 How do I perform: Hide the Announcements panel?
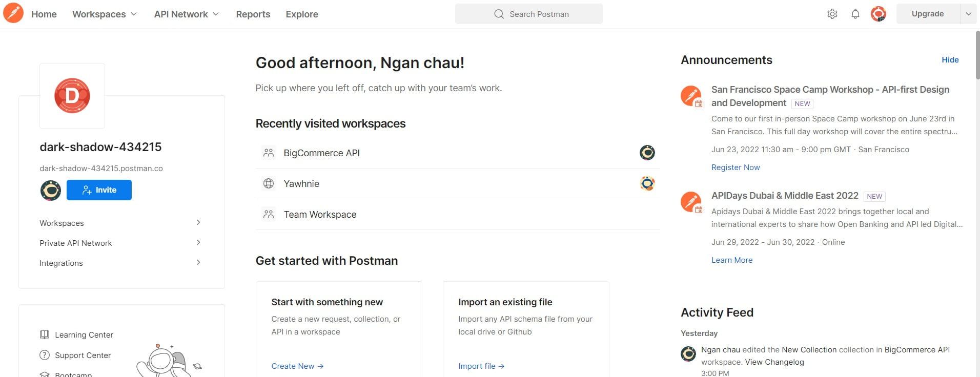950,60
